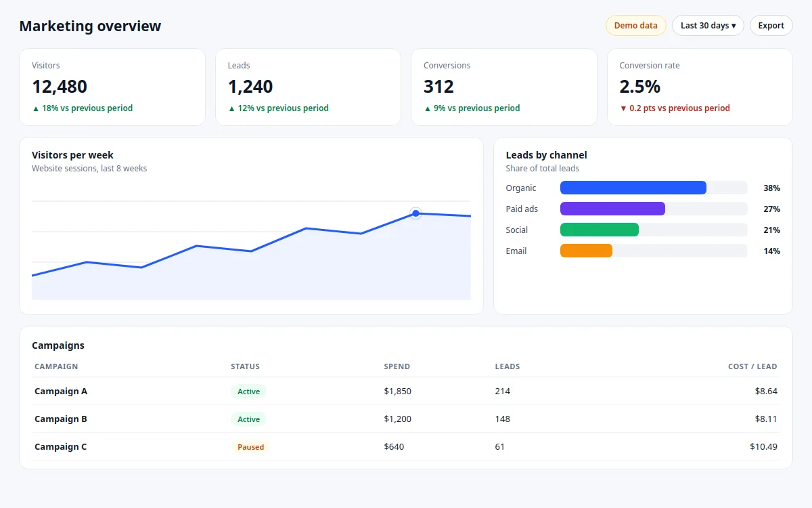Click the 21% Social share value

pyautogui.click(x=771, y=230)
